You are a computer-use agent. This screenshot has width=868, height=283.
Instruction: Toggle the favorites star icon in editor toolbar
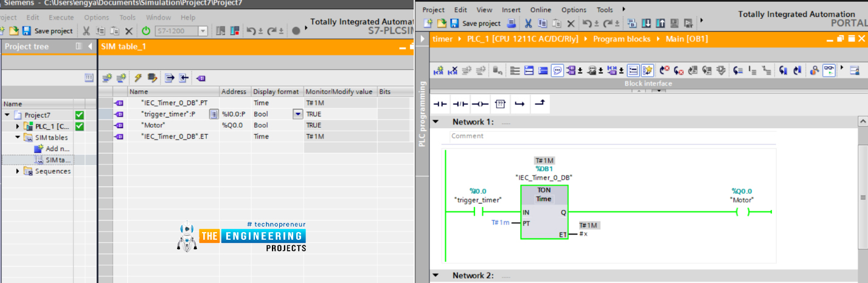(647, 71)
